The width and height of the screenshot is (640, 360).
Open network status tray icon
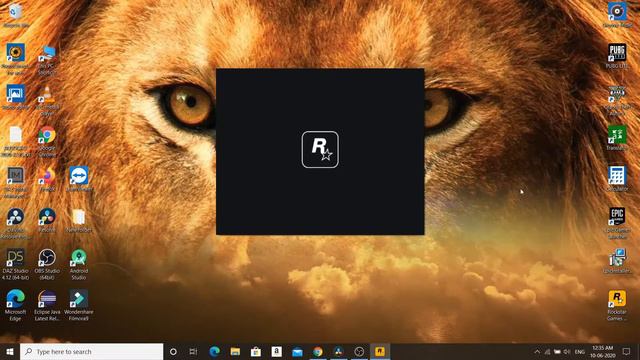[x=547, y=351]
